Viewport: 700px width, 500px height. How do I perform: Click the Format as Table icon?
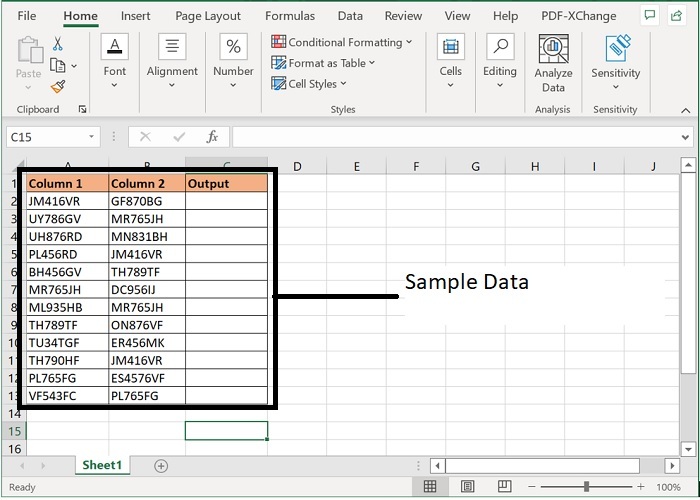click(x=279, y=62)
